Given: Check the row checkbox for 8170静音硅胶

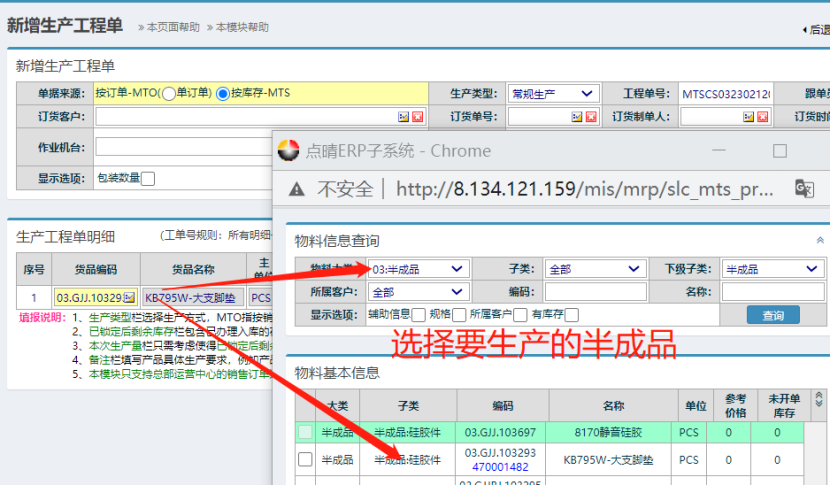Looking at the screenshot, I should 305,432.
